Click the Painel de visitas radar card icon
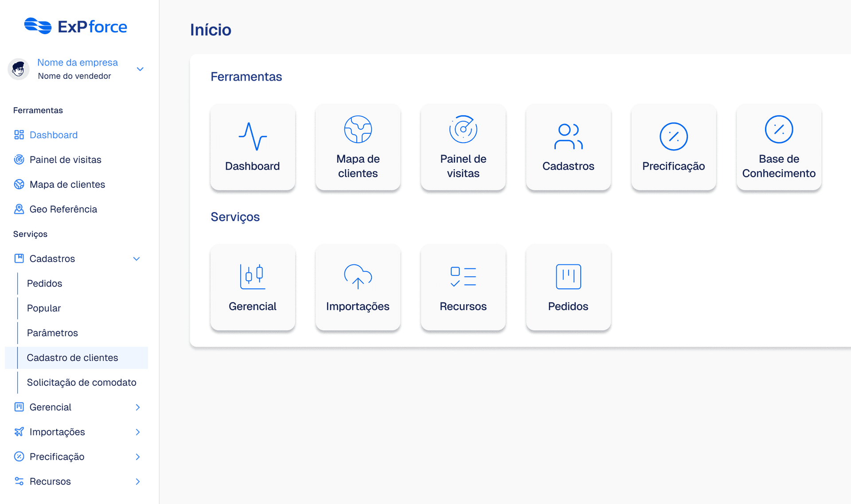 (463, 129)
